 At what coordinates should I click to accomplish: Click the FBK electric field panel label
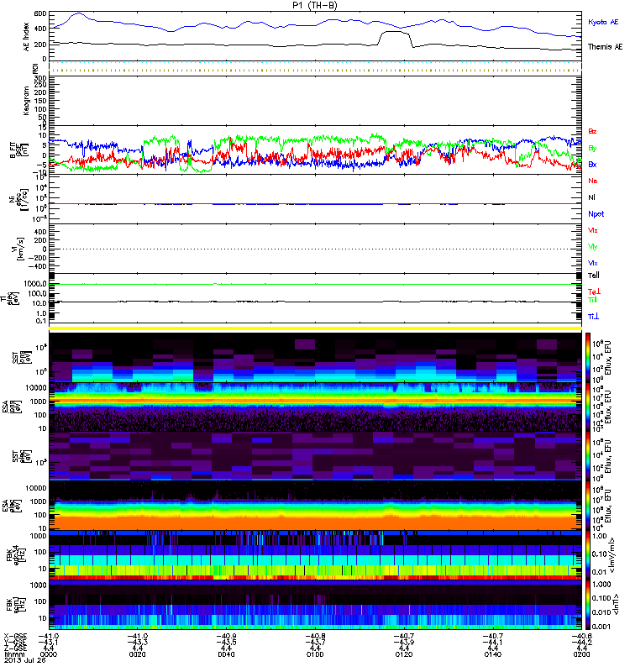pyautogui.click(x=15, y=554)
